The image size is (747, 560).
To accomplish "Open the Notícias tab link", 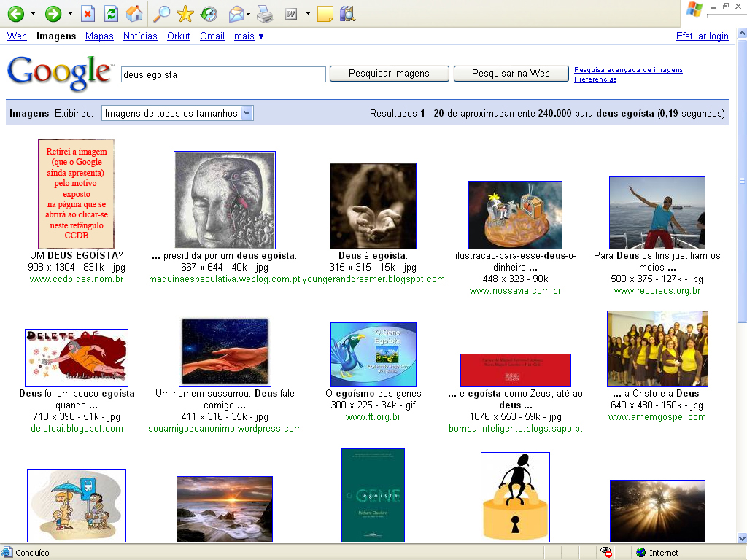I will tap(140, 36).
